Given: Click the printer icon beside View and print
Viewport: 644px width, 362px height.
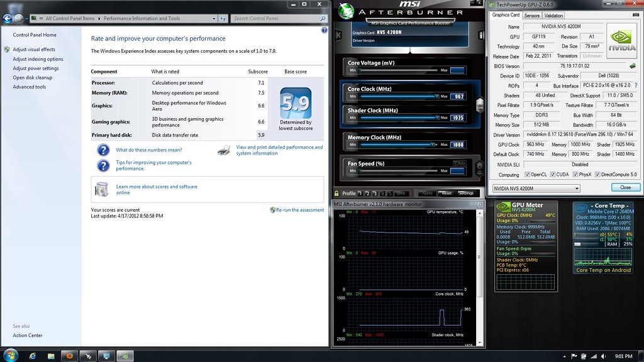Looking at the screenshot, I should coord(224,150).
